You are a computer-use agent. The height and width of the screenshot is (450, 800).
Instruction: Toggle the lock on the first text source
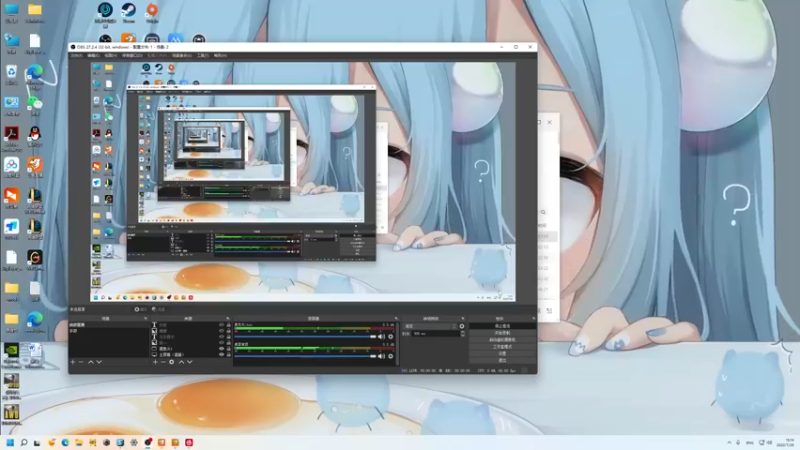click(228, 324)
